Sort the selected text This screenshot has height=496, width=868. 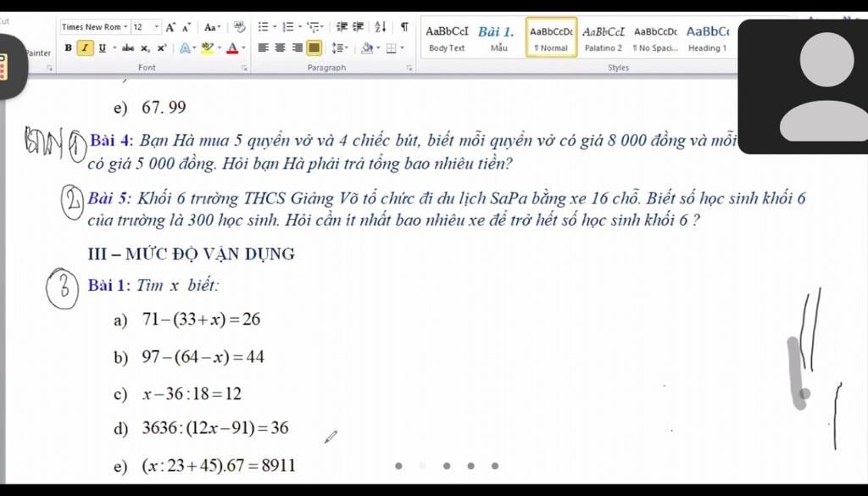pyautogui.click(x=381, y=26)
